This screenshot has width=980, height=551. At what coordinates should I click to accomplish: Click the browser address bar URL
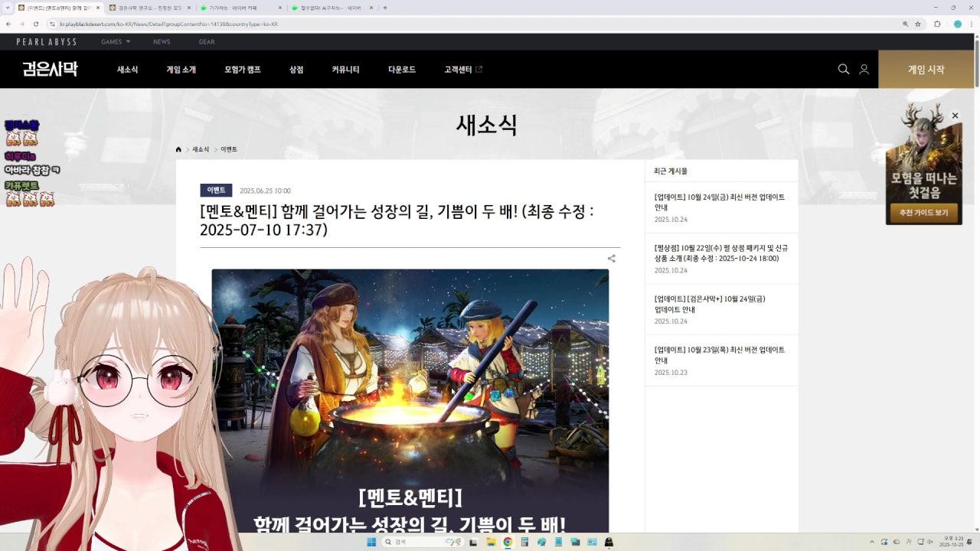tap(169, 24)
